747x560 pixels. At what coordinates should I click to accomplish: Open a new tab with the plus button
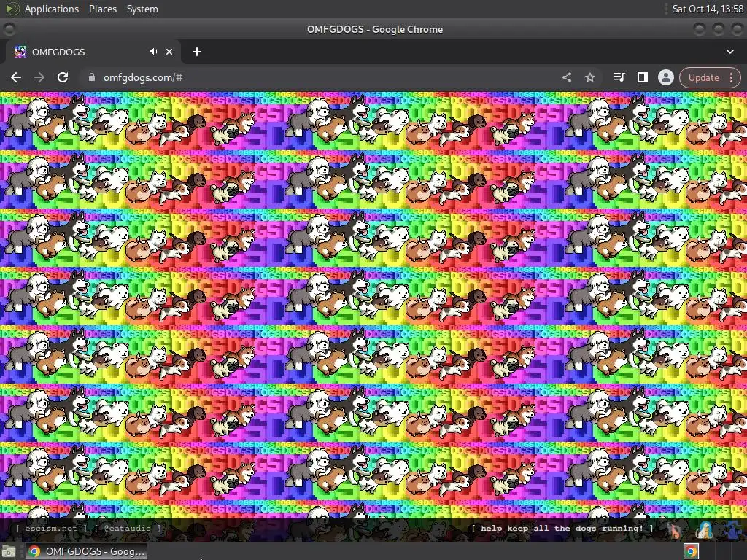coord(197,52)
